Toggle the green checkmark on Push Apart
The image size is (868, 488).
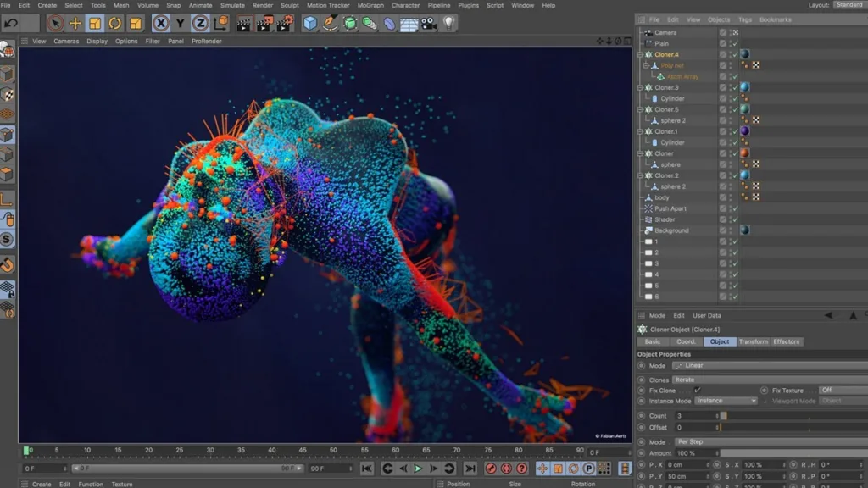735,208
